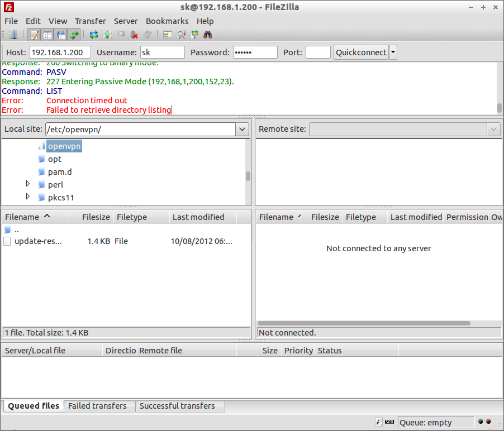Click the speed limit indicator in status bar
The image size is (504, 431).
coord(389,422)
